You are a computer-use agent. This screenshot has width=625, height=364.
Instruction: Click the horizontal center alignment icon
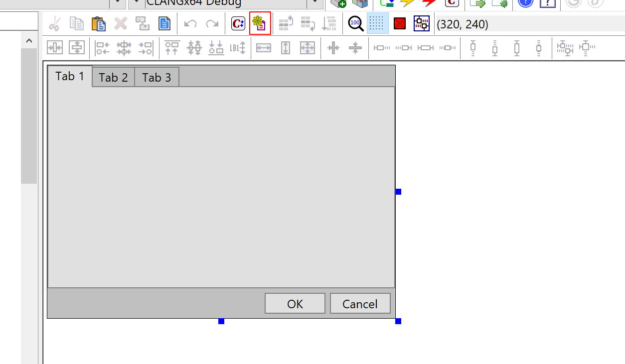[x=124, y=48]
